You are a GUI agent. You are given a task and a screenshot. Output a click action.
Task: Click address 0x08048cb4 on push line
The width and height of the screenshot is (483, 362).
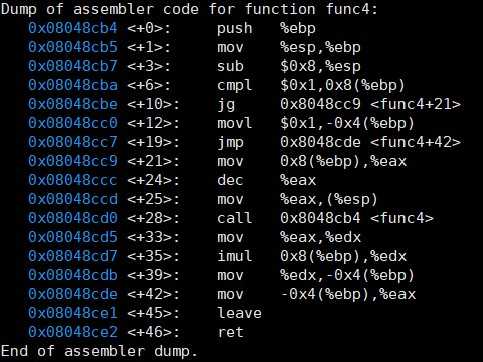[73, 28]
